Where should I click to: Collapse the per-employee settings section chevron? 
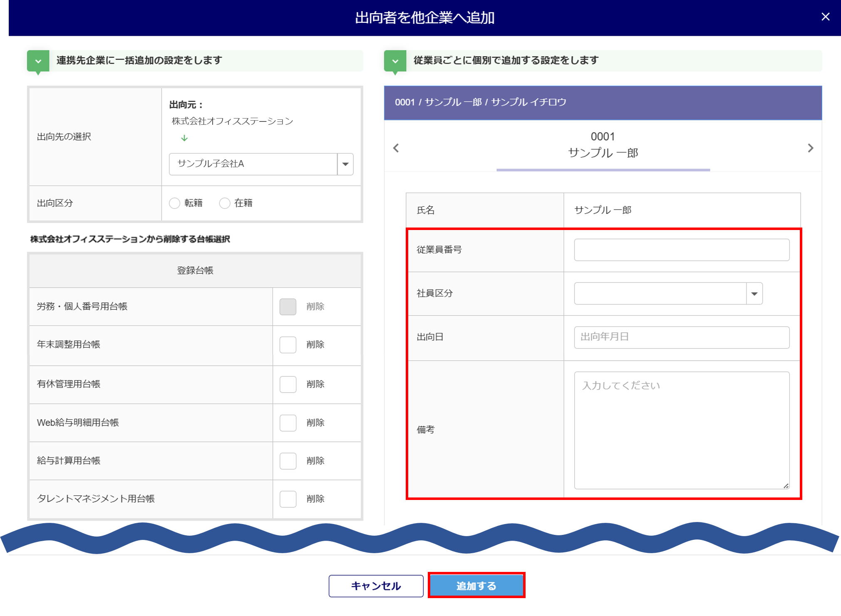tap(395, 61)
